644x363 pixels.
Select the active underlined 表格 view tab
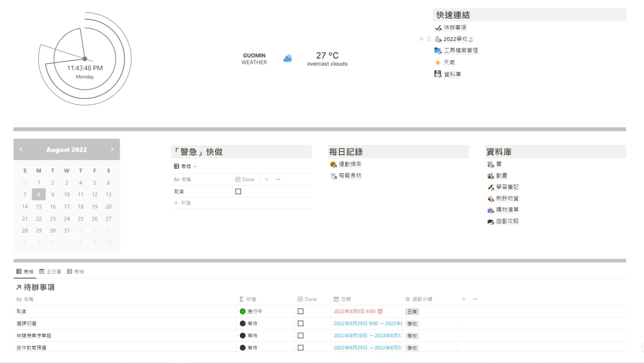25,271
